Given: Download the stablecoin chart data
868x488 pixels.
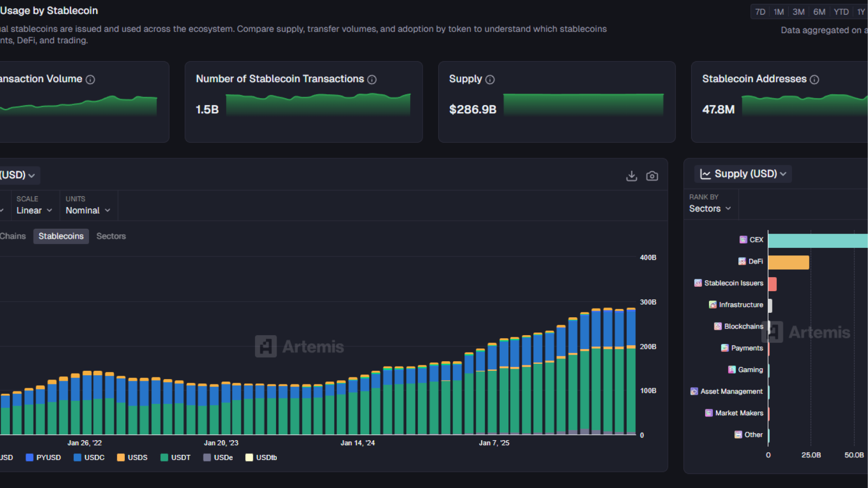Looking at the screenshot, I should (x=631, y=176).
